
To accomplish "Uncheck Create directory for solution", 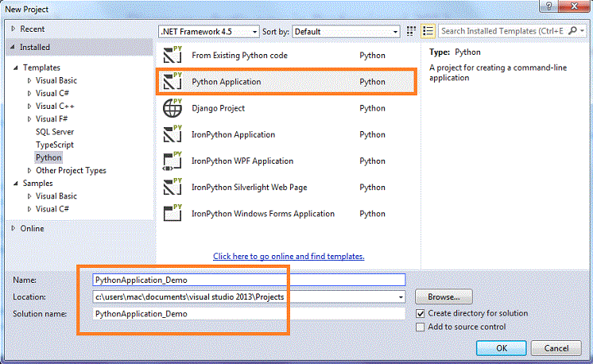I will pyautogui.click(x=421, y=313).
